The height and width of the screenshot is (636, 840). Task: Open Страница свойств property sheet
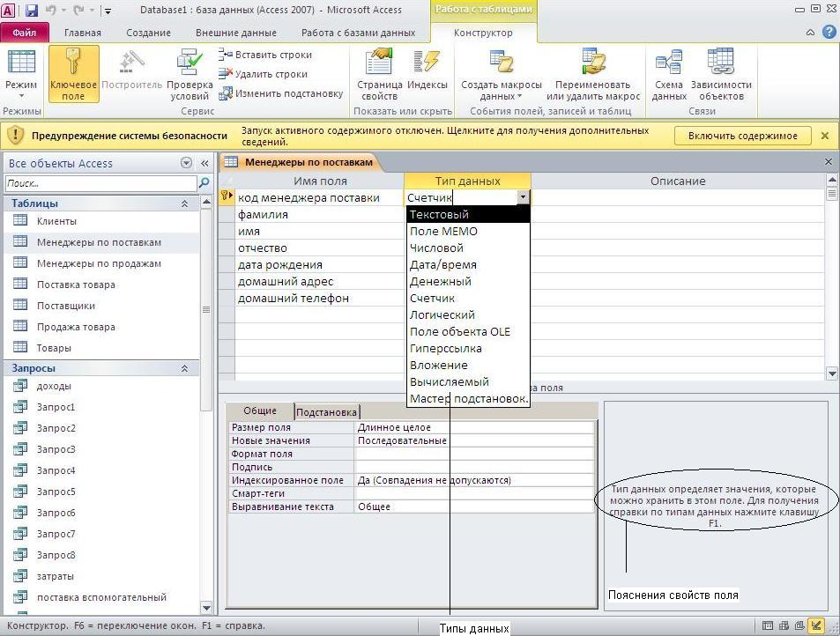[379, 74]
